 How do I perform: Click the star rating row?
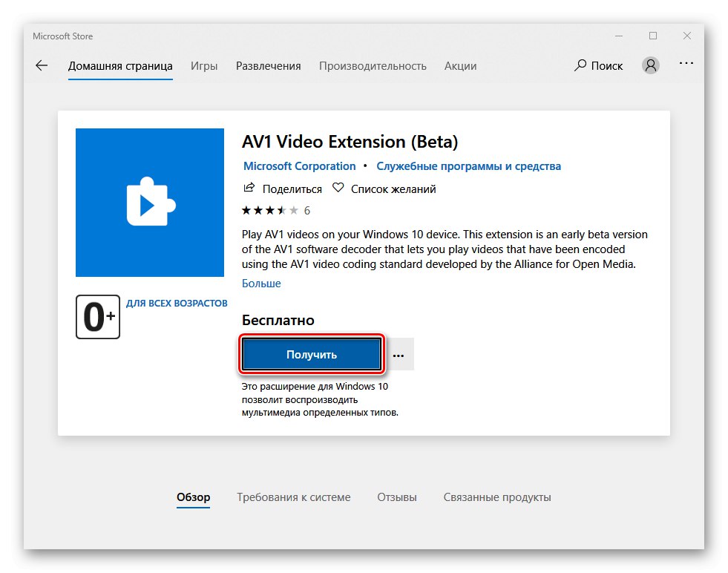[270, 210]
